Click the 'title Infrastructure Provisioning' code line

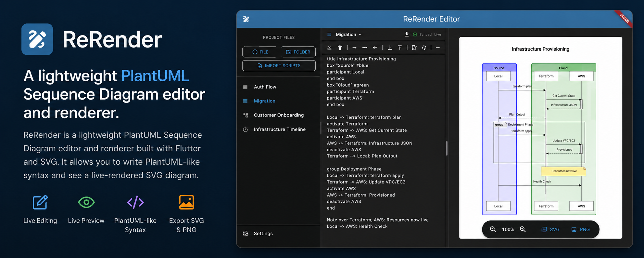click(x=361, y=59)
